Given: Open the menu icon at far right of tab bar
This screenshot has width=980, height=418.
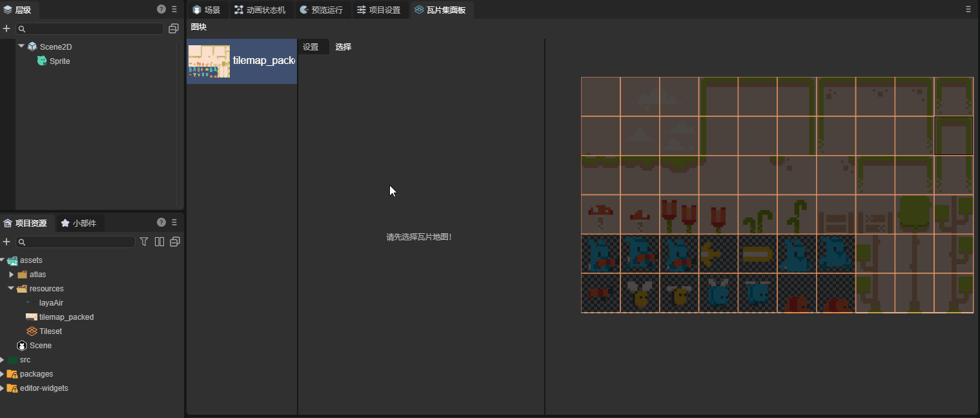Looking at the screenshot, I should point(968,10).
